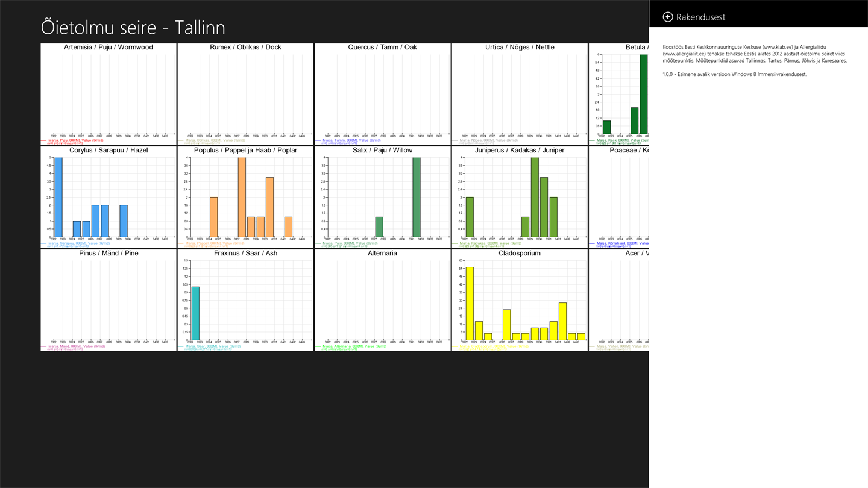
Task: Click the tallest yellow Cladosporium bar
Action: [470, 304]
